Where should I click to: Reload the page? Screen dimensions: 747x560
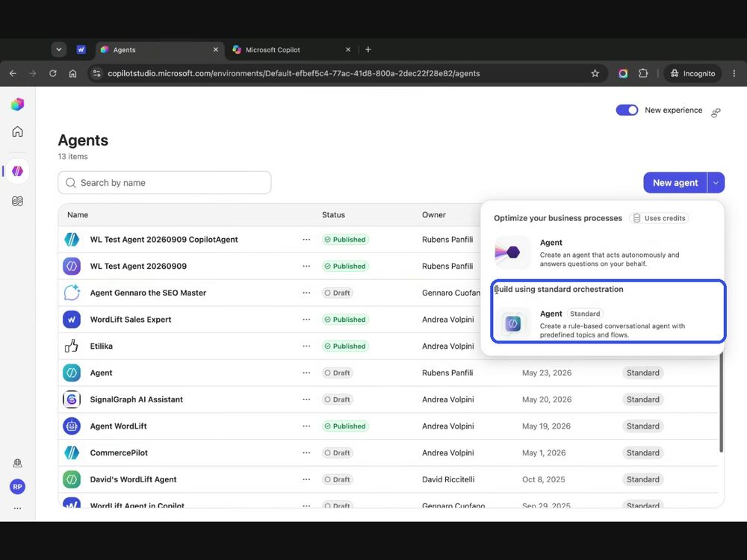click(53, 73)
